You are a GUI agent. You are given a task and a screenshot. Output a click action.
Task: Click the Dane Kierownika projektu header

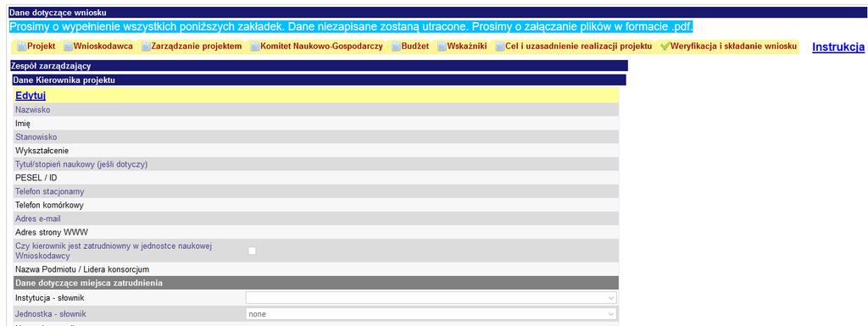point(319,80)
